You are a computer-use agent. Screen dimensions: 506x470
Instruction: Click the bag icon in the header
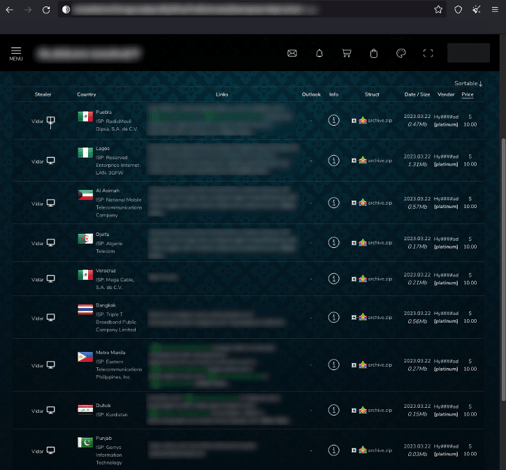(x=374, y=53)
